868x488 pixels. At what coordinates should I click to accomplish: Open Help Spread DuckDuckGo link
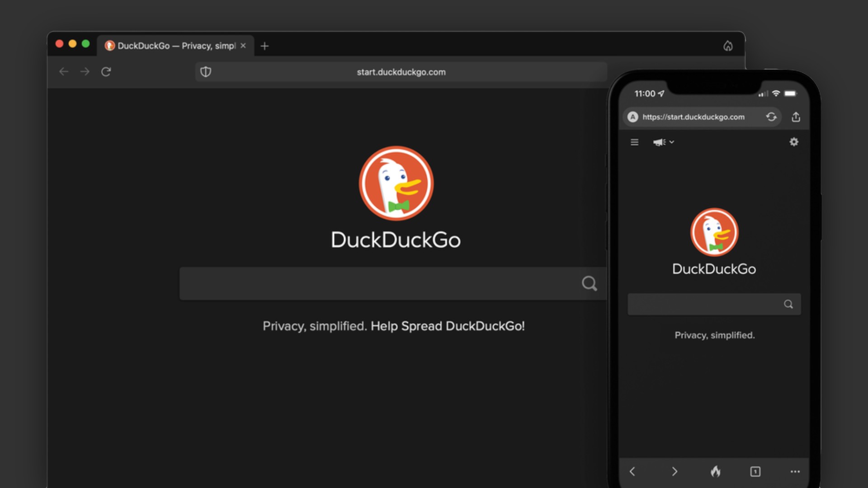(x=448, y=326)
